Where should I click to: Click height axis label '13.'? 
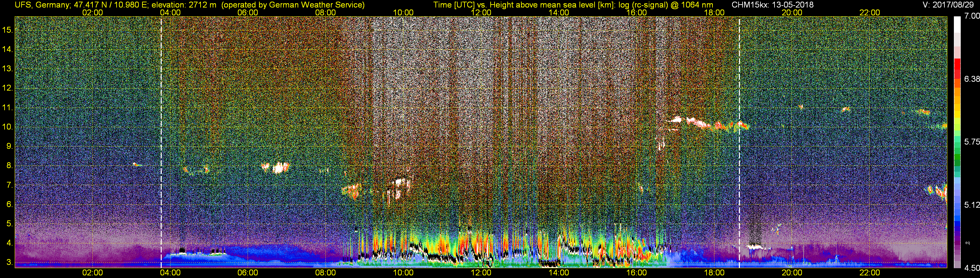8,69
